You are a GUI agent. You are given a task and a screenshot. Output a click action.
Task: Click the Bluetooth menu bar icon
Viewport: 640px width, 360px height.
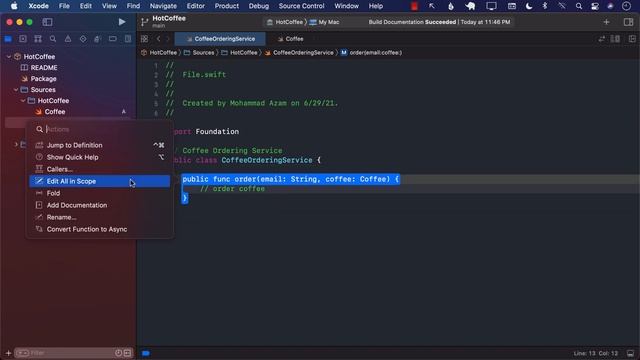click(544, 6)
